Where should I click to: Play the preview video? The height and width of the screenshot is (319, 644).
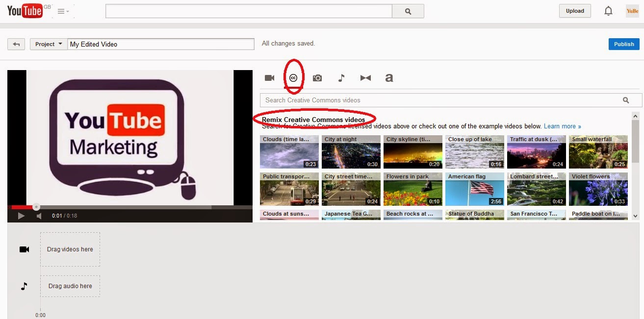pos(21,216)
